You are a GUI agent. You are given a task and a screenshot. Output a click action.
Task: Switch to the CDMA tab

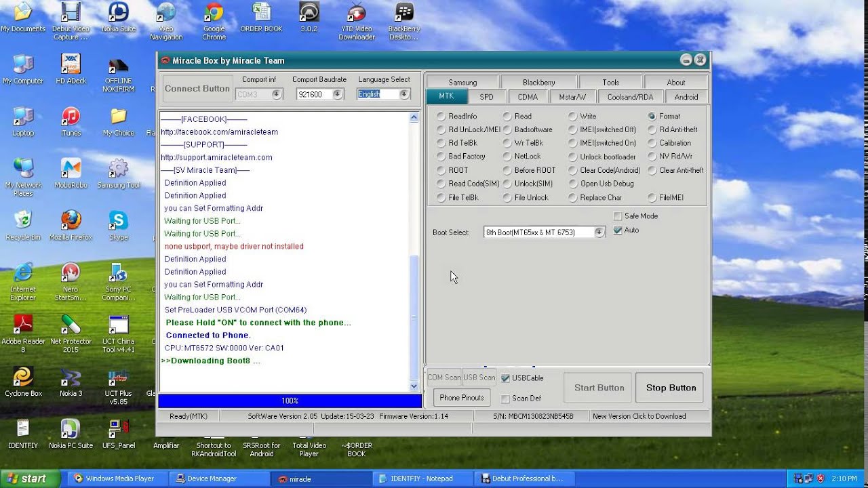click(x=528, y=97)
